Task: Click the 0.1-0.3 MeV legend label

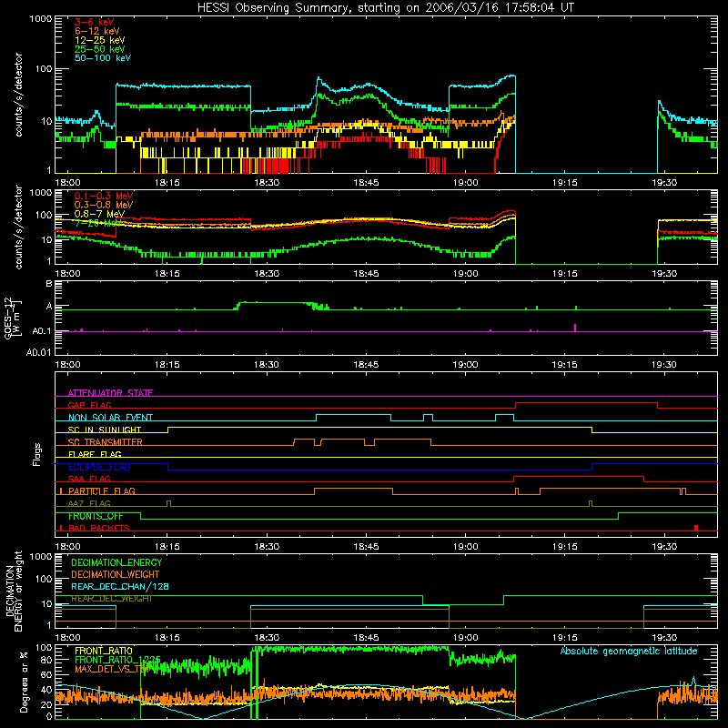Action: (x=104, y=196)
